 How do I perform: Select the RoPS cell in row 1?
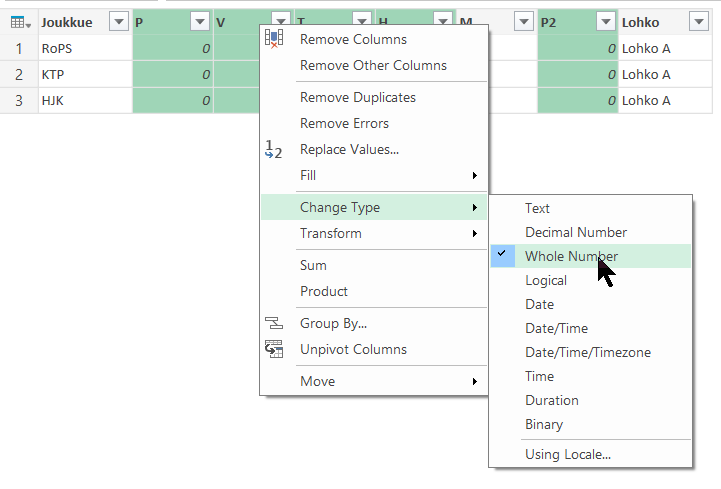tap(84, 48)
